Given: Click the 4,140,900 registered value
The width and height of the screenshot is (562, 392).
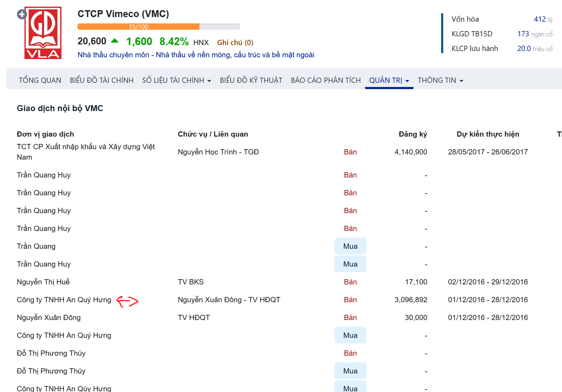Looking at the screenshot, I should click(x=411, y=152).
